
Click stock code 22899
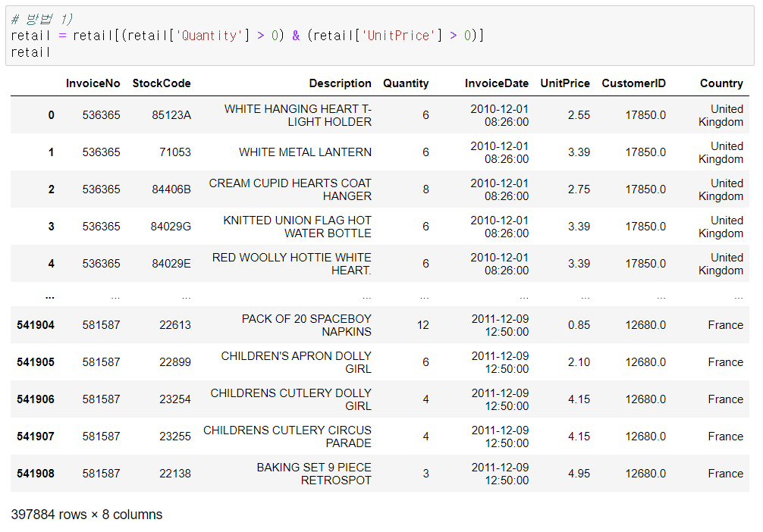click(x=175, y=362)
